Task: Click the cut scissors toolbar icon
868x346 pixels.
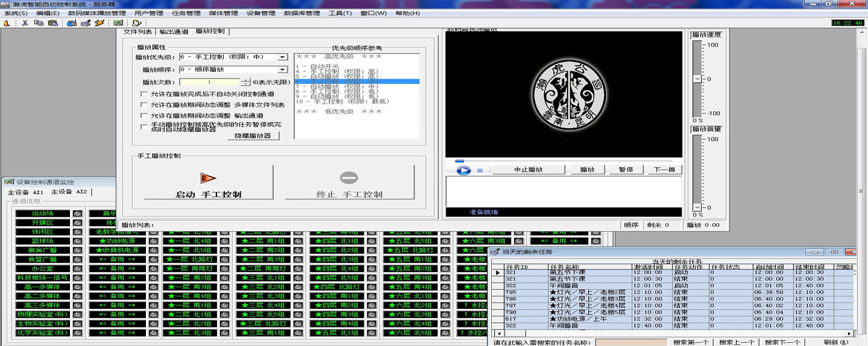Action: click(x=24, y=23)
